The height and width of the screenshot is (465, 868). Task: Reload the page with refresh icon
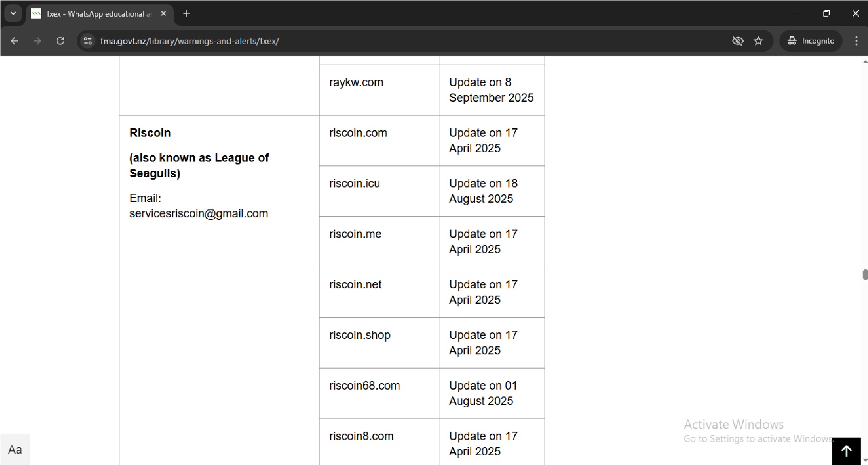(60, 41)
